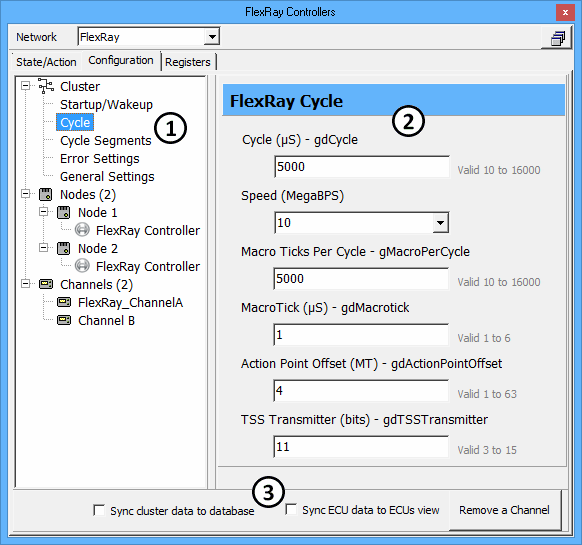
Task: Click the FlexRay_ChannelA channel icon
Action: coord(64,302)
